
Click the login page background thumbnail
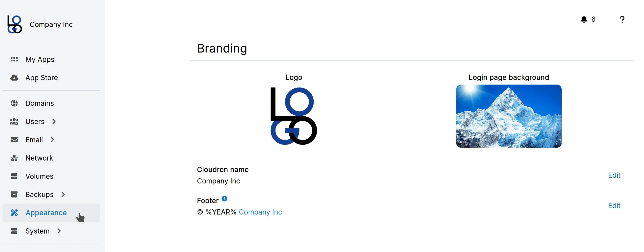[x=509, y=116]
